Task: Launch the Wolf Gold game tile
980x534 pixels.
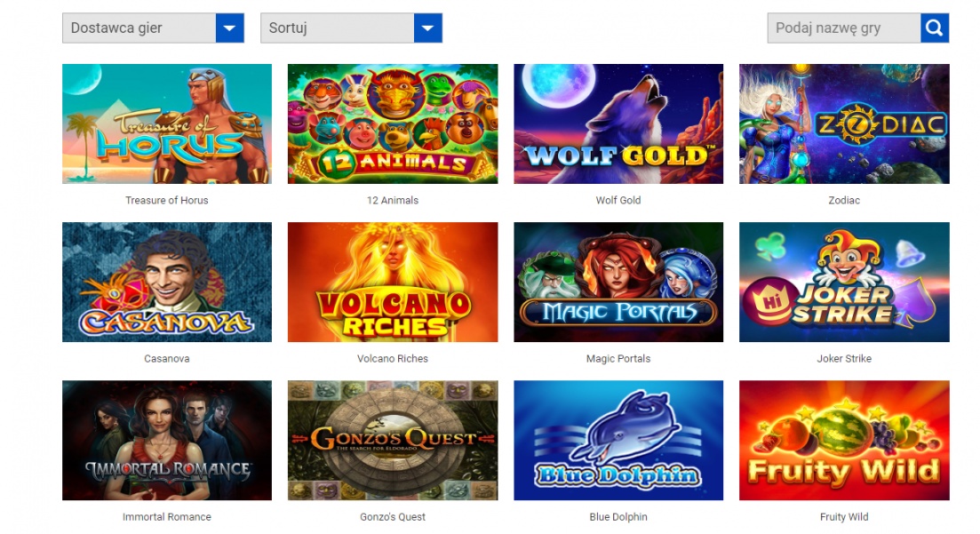Action: pos(618,124)
